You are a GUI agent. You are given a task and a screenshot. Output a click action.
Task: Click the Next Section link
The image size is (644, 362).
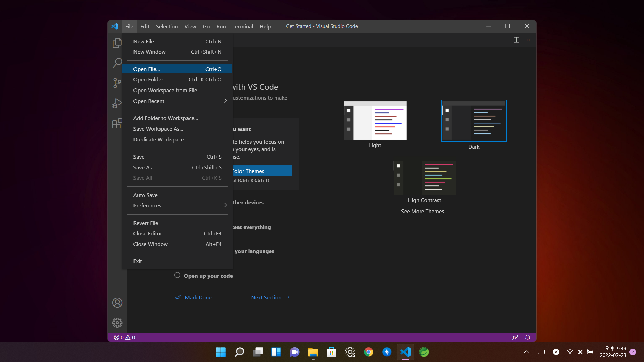(x=266, y=297)
